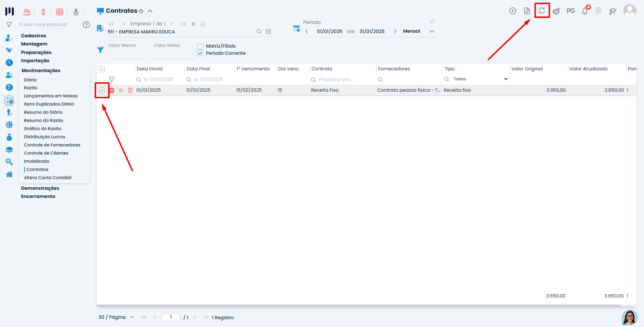Screen dimensions: 644x327
Task: Click the Valor Menor input field
Action: click(128, 51)
